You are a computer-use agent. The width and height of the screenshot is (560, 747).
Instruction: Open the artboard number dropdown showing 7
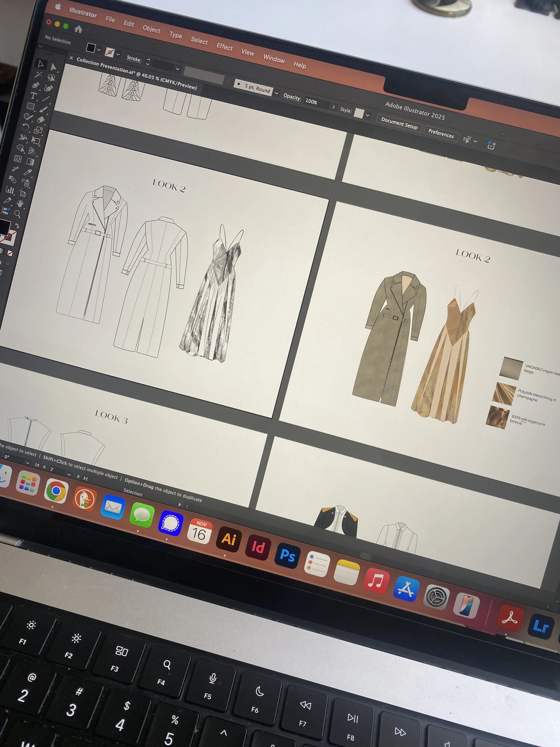click(69, 474)
